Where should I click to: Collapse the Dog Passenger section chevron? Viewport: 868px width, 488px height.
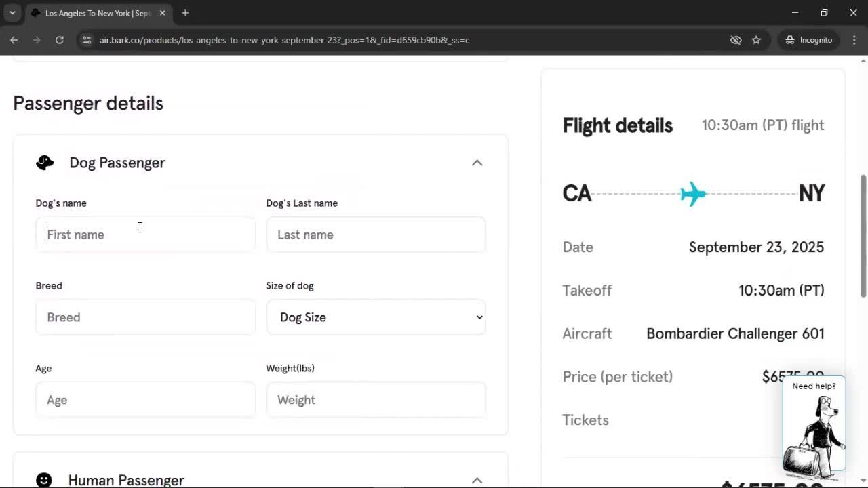[x=477, y=163]
